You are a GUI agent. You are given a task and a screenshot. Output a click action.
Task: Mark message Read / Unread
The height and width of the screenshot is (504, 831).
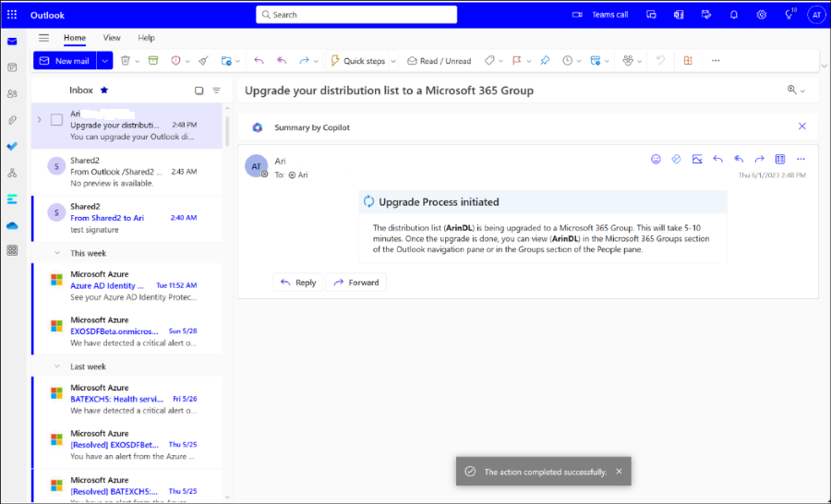[x=440, y=61]
